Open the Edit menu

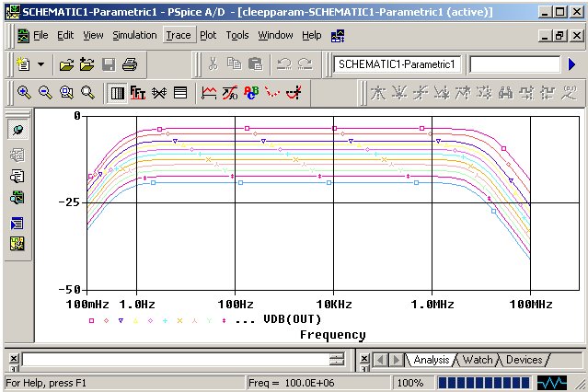click(x=65, y=35)
